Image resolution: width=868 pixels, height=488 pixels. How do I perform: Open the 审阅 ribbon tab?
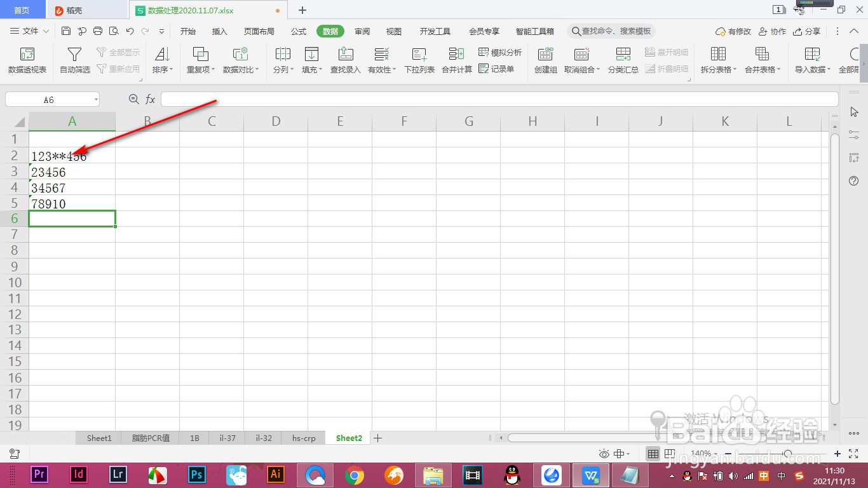click(x=362, y=31)
